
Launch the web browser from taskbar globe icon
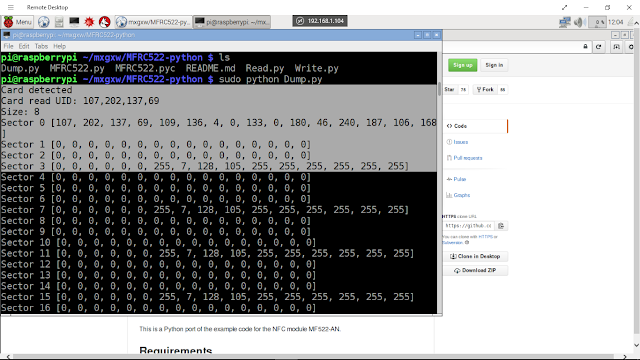44,22
